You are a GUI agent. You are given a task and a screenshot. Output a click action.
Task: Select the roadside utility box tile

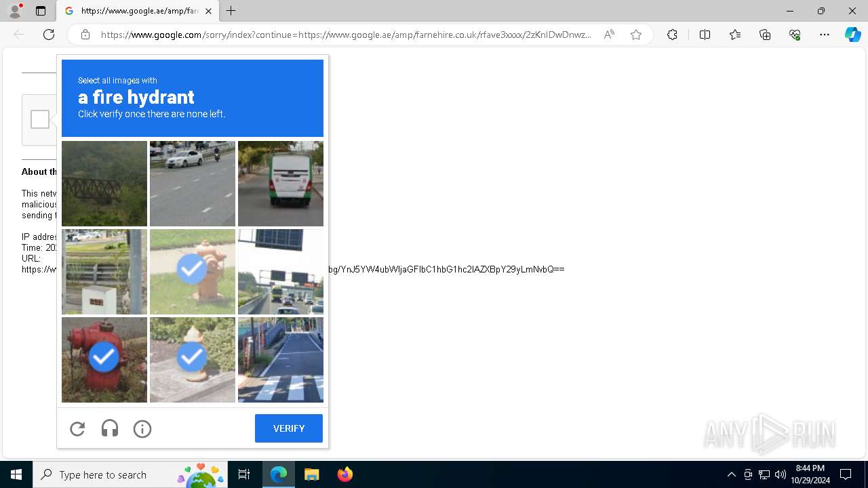point(104,272)
